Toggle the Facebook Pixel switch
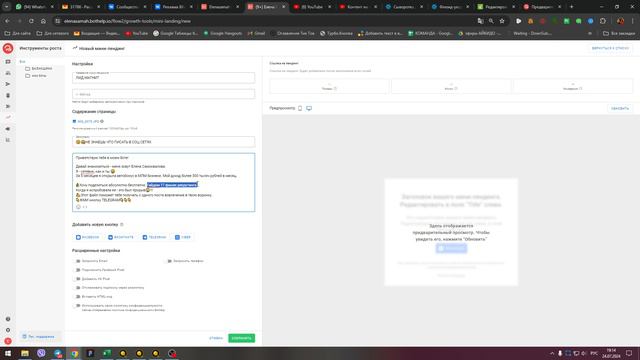 tap(77, 270)
